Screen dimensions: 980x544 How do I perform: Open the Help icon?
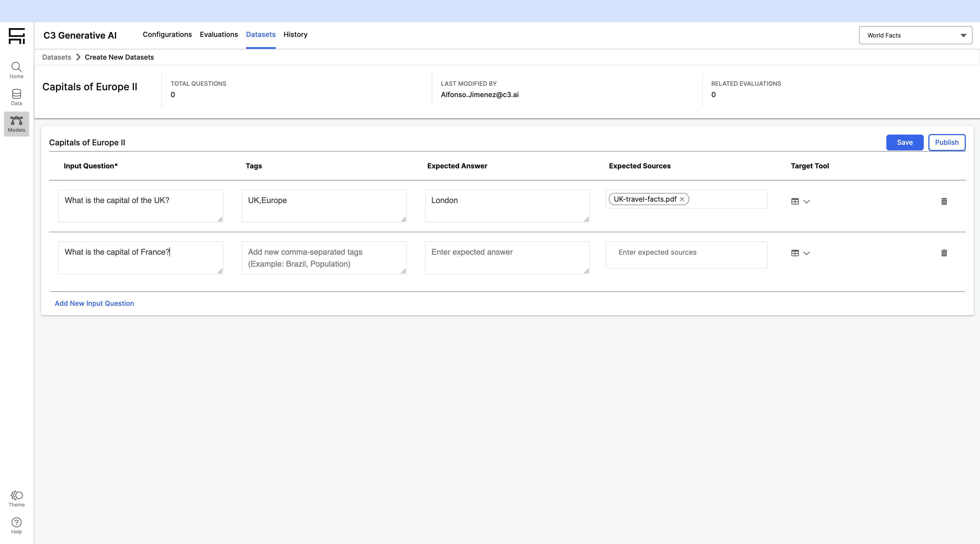(16, 522)
